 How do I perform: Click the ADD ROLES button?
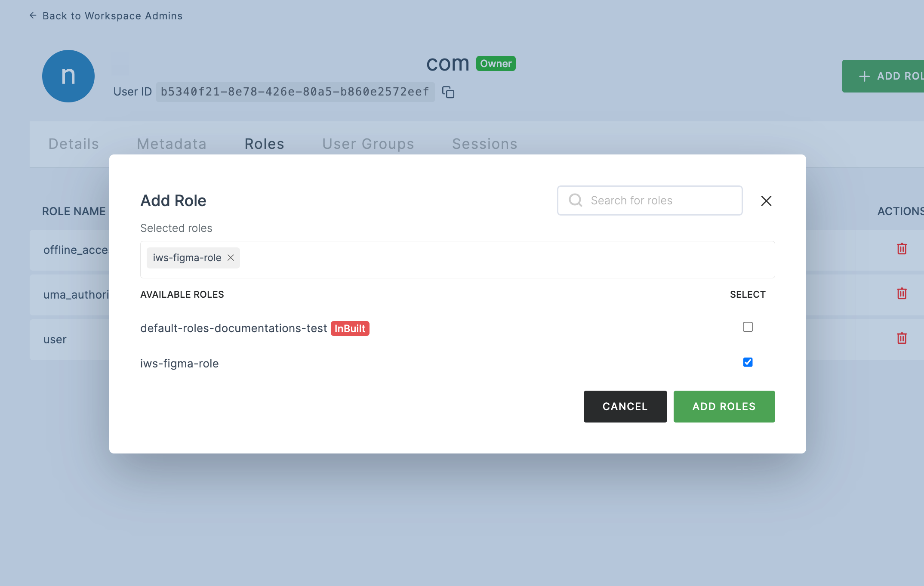click(724, 406)
